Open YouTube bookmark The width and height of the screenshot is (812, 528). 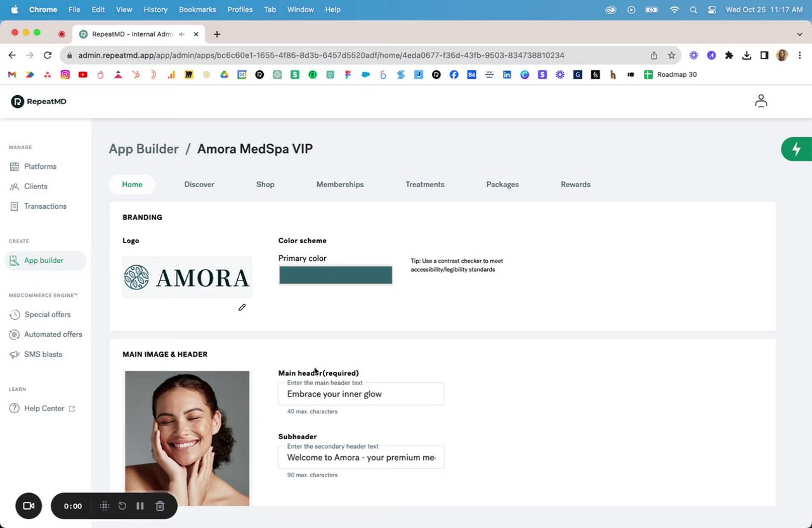[x=82, y=74]
